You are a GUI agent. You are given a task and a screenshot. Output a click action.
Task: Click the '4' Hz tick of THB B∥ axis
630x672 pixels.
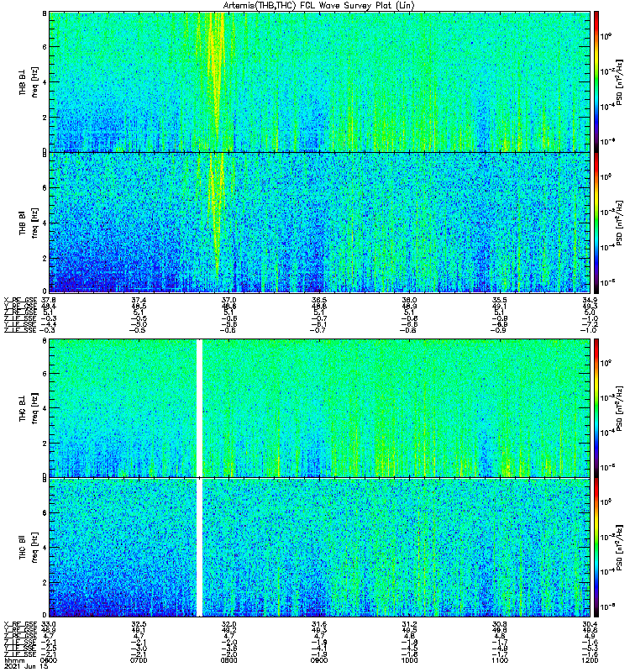[45, 223]
